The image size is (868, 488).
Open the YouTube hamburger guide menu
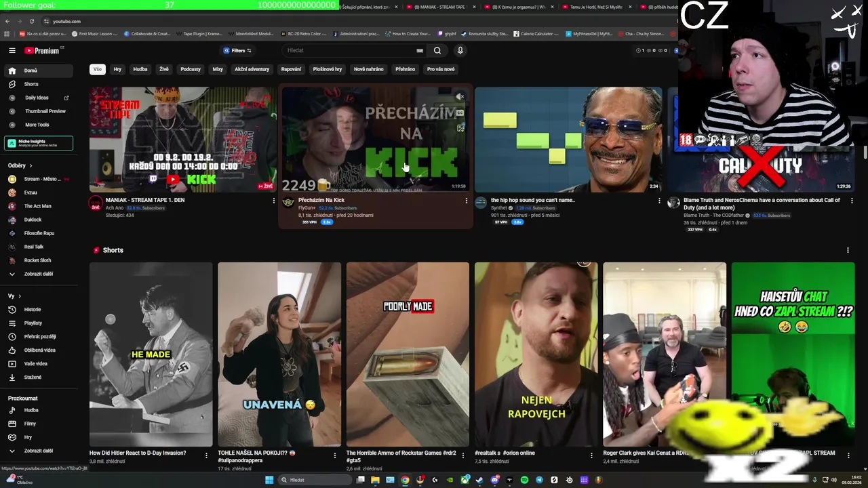click(12, 50)
